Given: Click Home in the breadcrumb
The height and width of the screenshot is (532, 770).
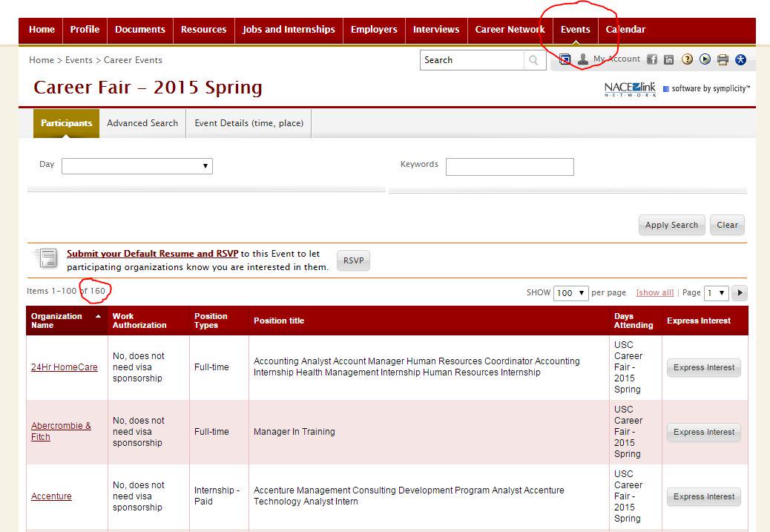Looking at the screenshot, I should pos(42,60).
